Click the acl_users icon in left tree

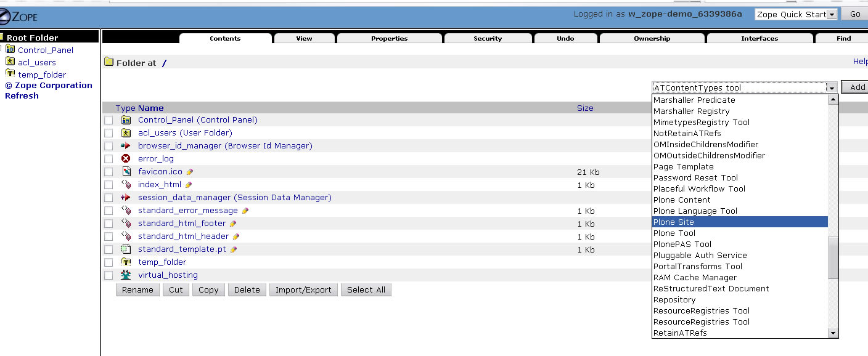click(x=10, y=62)
